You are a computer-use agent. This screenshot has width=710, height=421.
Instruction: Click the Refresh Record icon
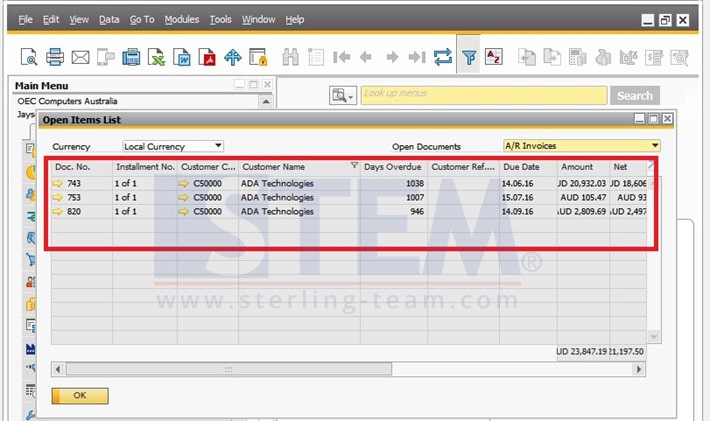click(442, 57)
